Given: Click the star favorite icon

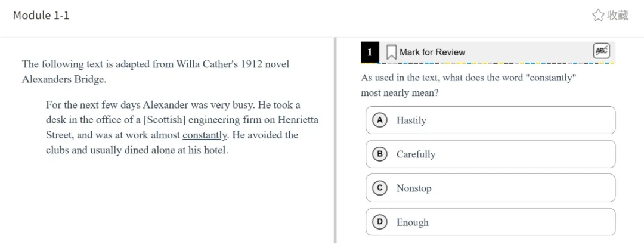Looking at the screenshot, I should [597, 16].
